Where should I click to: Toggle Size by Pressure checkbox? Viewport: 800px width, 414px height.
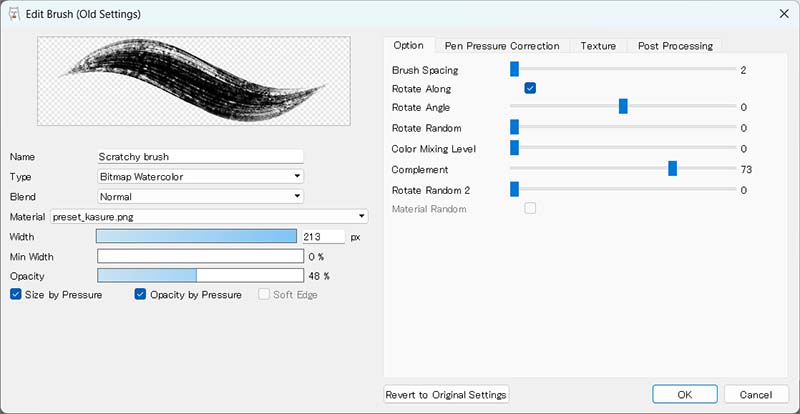(16, 295)
